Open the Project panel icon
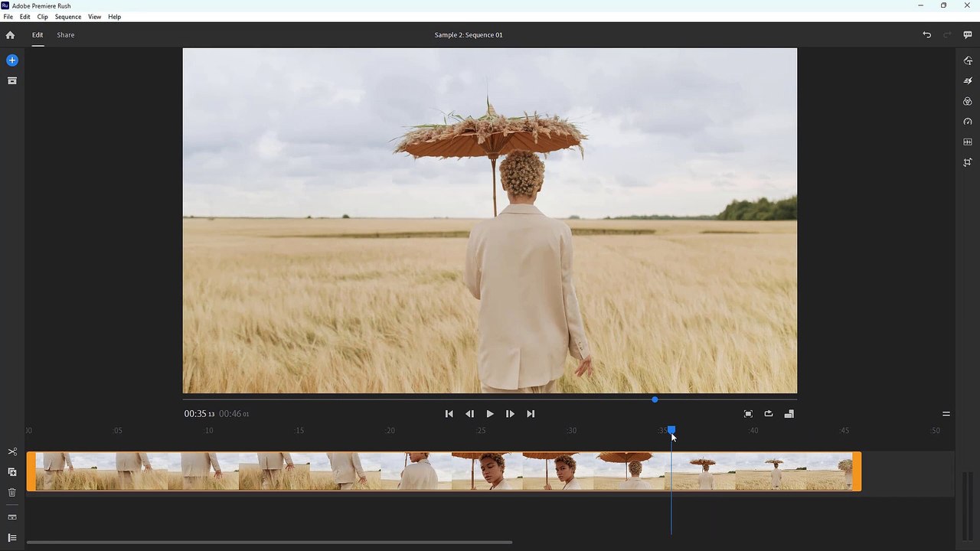The height and width of the screenshot is (551, 980). click(x=12, y=80)
